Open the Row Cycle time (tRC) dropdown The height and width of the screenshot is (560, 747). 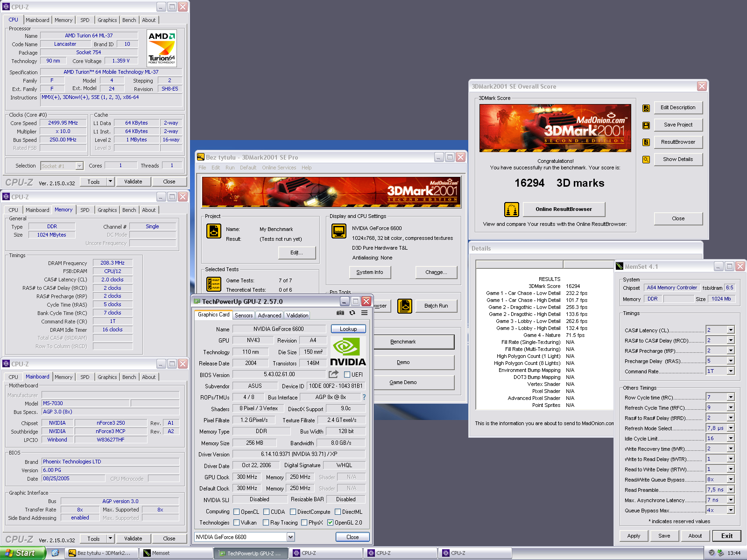731,398
